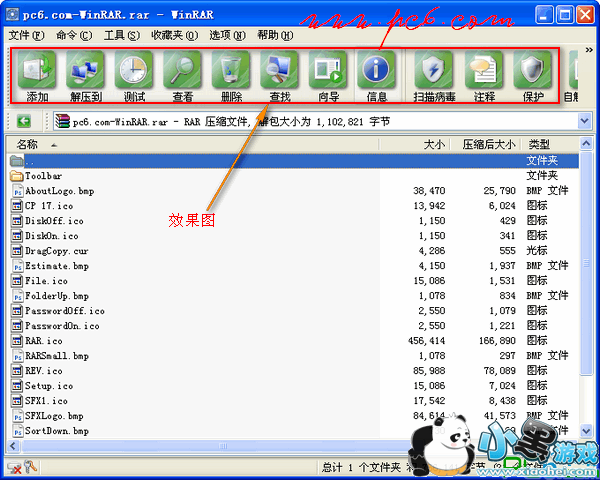Screen dimensions: 600x480
Task: Open the 注释 (Comment) toolbar icon
Action: [484, 76]
